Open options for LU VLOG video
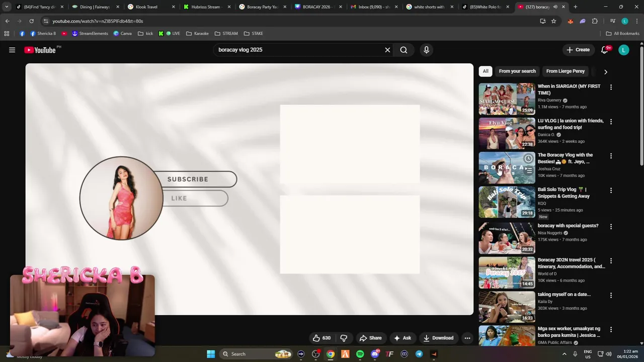This screenshot has width=644, height=362. [x=611, y=122]
